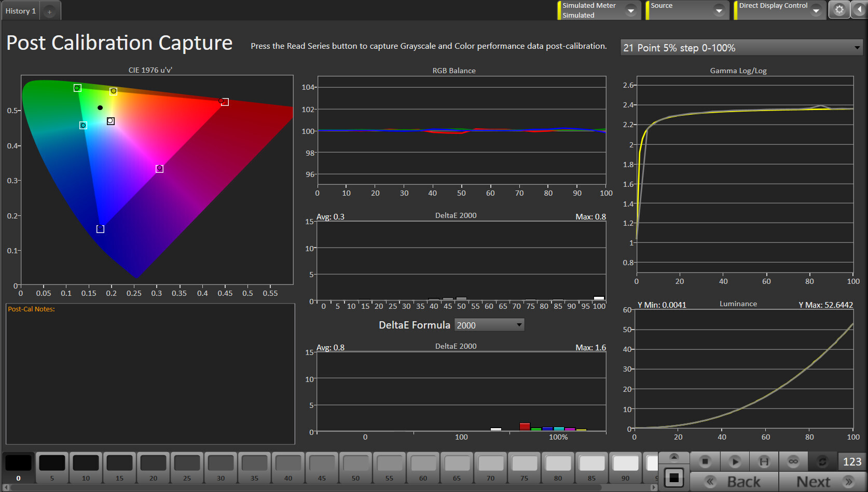Add a new history tab with plus

49,11
